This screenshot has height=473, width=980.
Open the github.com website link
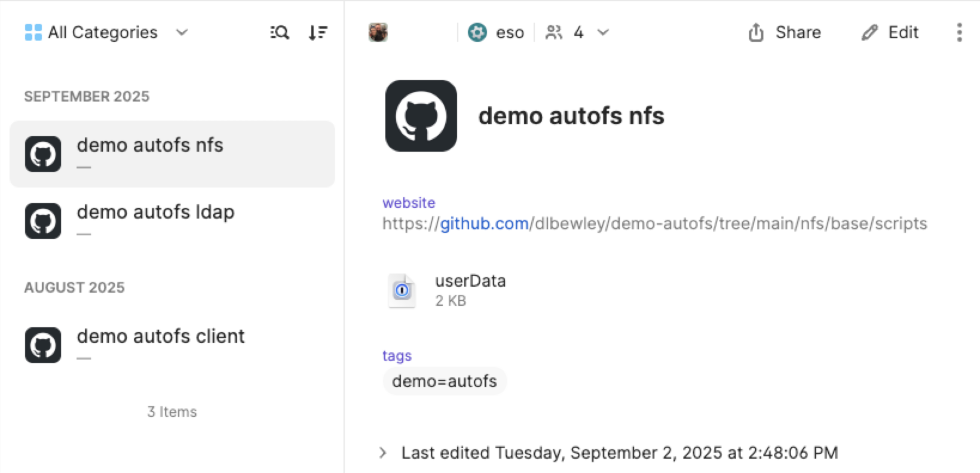[x=484, y=223]
